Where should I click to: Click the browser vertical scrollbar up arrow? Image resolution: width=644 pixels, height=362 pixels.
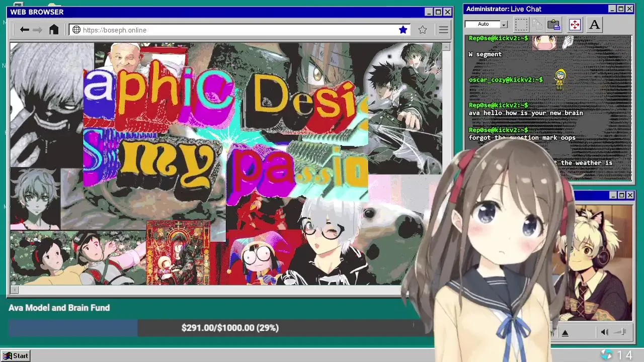tap(446, 46)
